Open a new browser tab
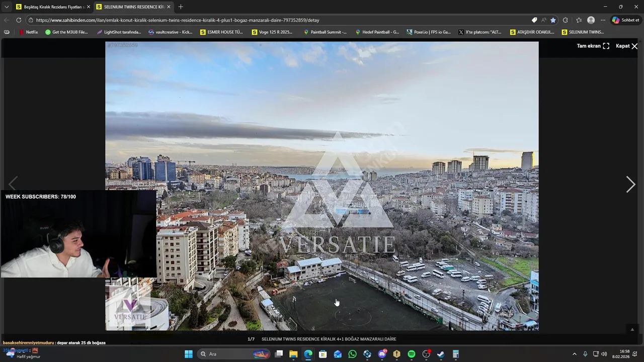The image size is (644, 362). pyautogui.click(x=181, y=7)
